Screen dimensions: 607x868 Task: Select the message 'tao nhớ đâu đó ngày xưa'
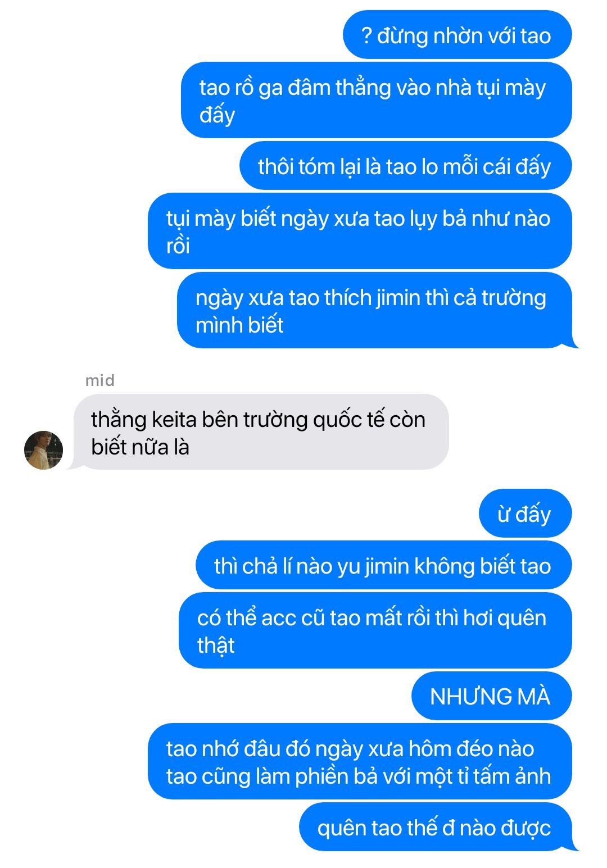click(x=360, y=761)
